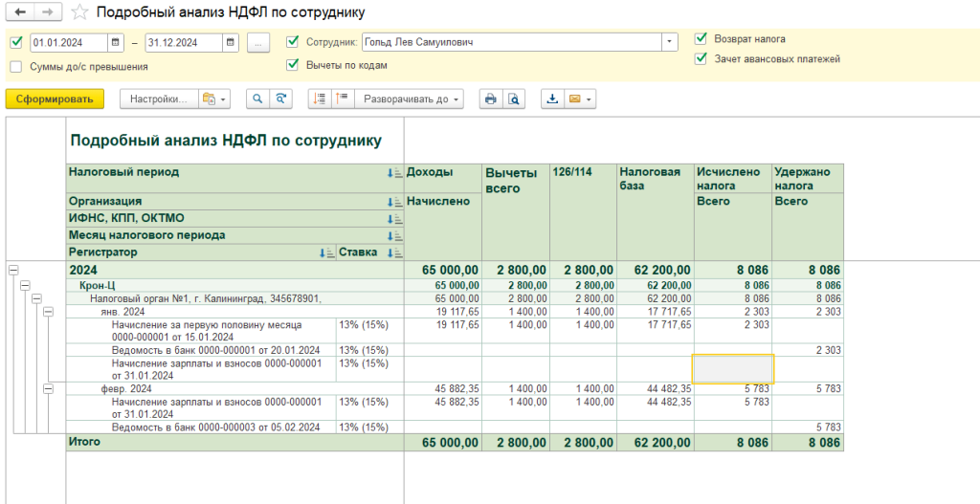This screenshot has height=504, width=980.
Task: Open print preview icon
Action: click(x=514, y=99)
